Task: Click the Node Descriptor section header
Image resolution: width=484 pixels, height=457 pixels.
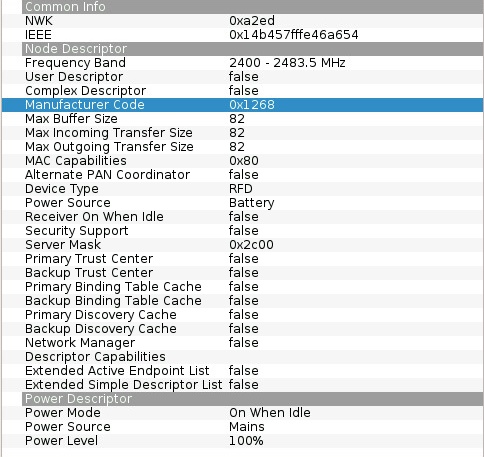Action: (x=253, y=49)
